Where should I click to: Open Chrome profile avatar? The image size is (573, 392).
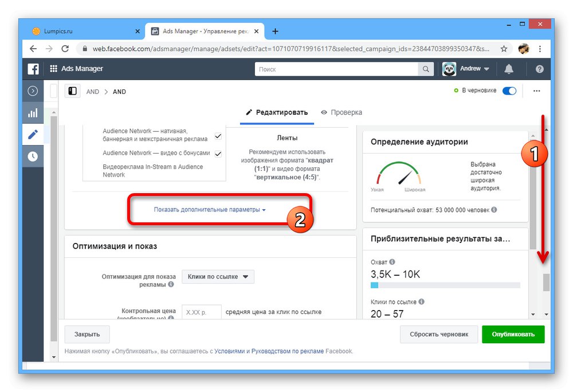[524, 49]
